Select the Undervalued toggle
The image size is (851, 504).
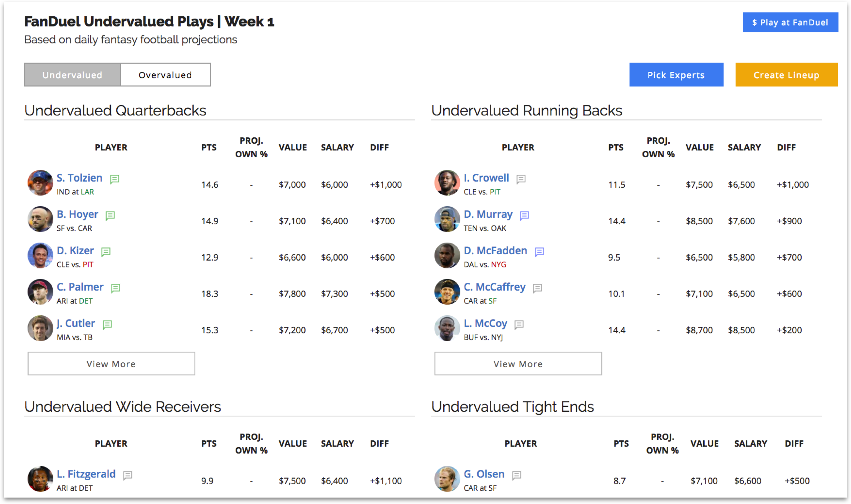point(73,75)
